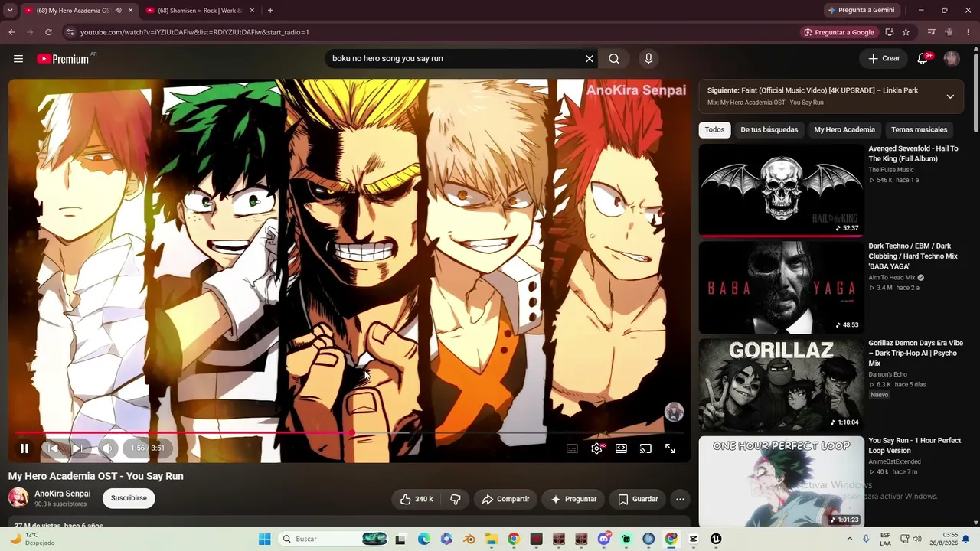This screenshot has height=551, width=980.
Task: Open the Windows Start menu
Action: point(264,539)
